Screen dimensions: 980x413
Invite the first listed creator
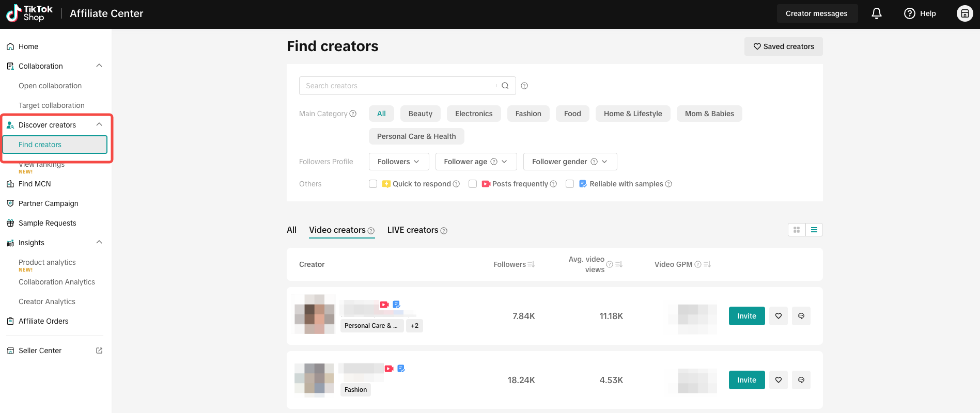[746, 316]
